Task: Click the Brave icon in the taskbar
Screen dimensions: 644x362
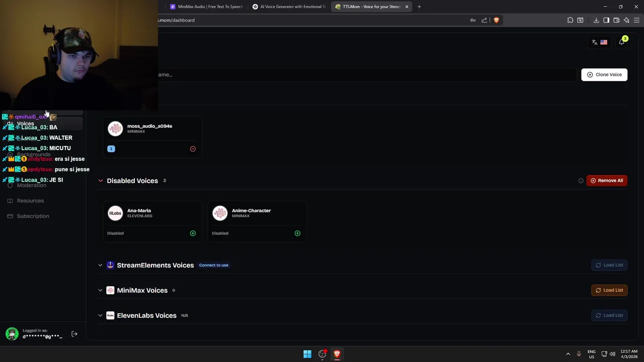Action: (337, 354)
